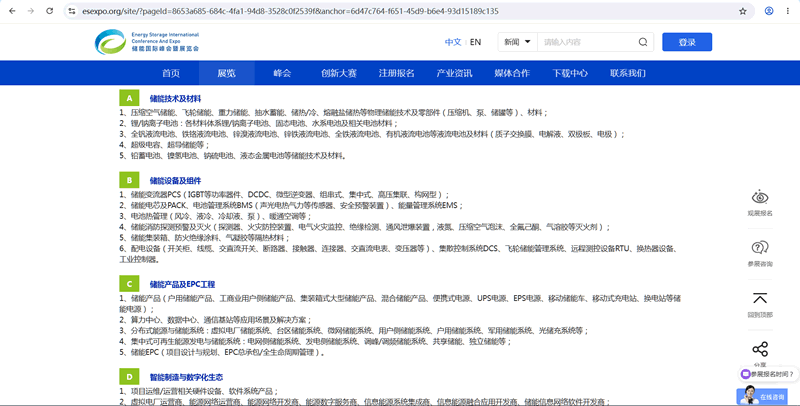This screenshot has width=800, height=406.
Task: Click the address bar URL
Action: [x=290, y=11]
